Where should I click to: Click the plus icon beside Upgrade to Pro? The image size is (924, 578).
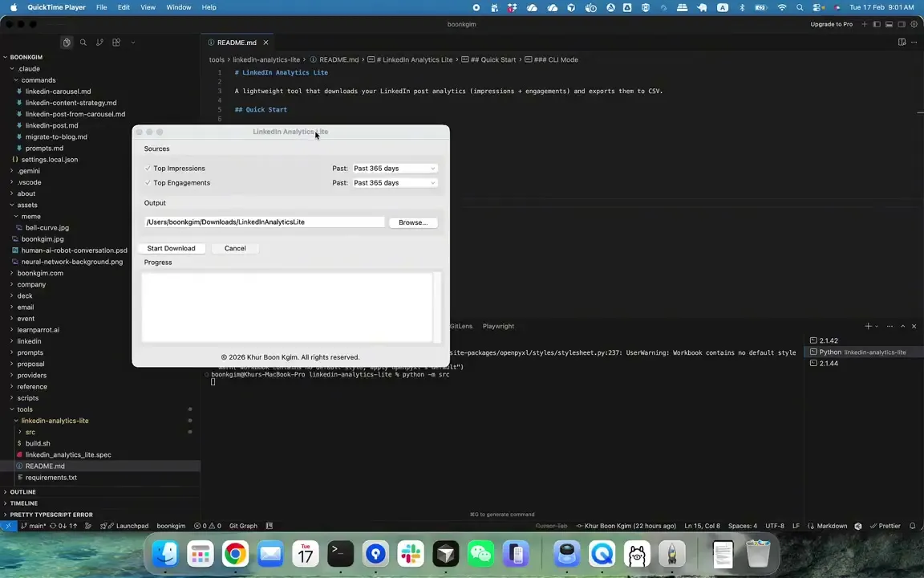click(865, 24)
